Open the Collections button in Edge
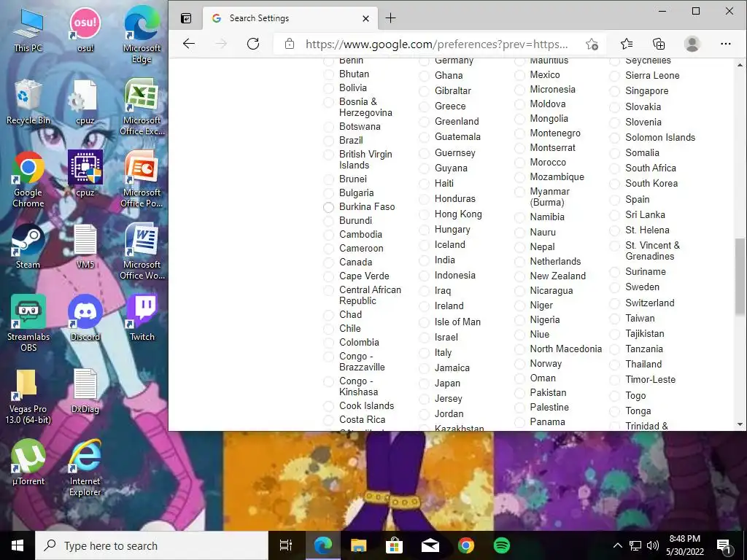 pos(659,44)
